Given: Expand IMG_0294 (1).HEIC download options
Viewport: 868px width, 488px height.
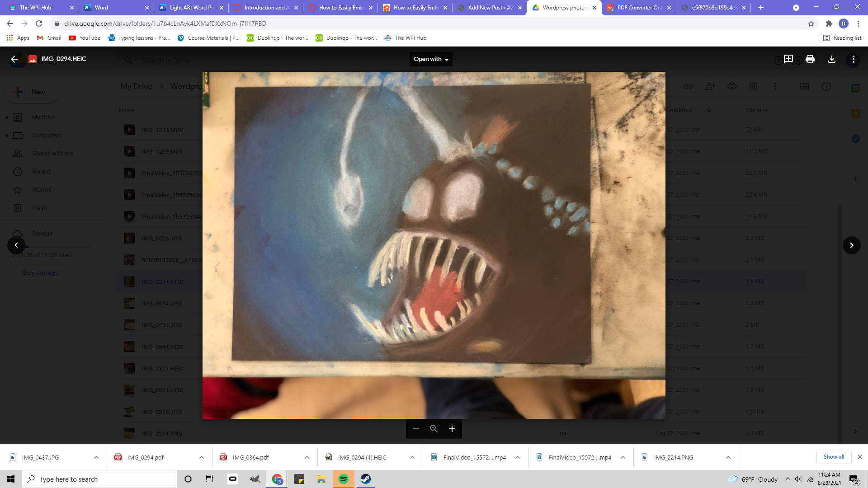Looking at the screenshot, I should pyautogui.click(x=412, y=457).
